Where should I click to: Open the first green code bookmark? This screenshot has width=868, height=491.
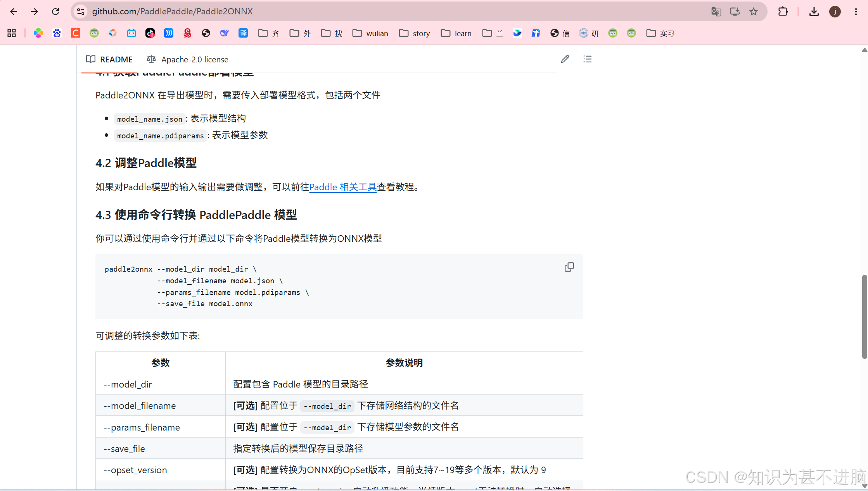(x=94, y=33)
